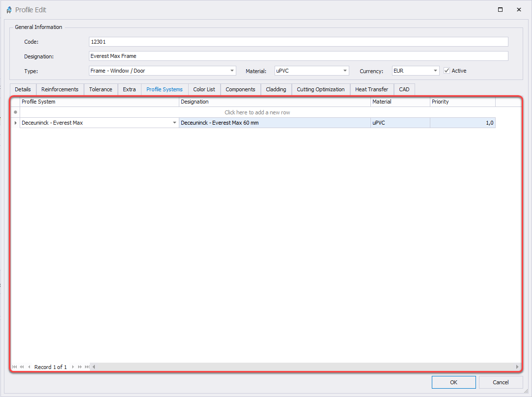Select the Heat Transfer tab

click(371, 89)
